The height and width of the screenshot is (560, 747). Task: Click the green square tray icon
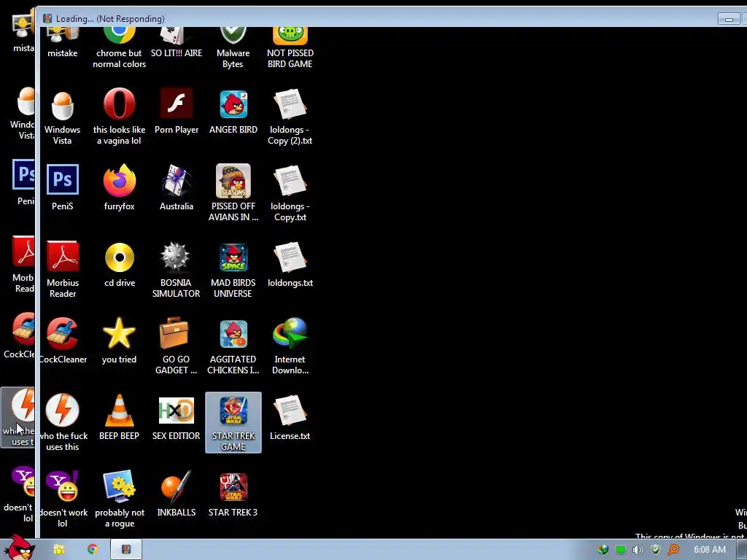point(621,550)
